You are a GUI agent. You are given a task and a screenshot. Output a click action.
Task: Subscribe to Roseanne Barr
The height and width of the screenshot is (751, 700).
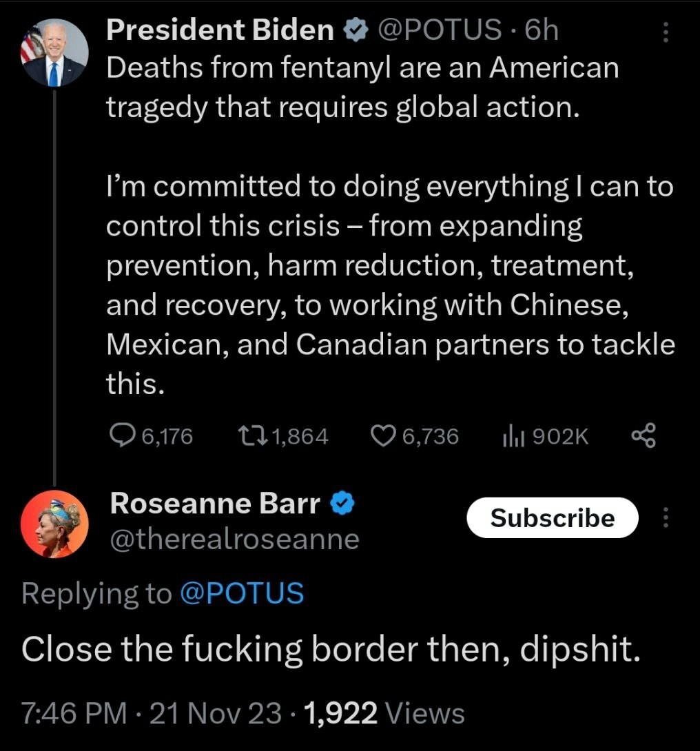pos(552,517)
